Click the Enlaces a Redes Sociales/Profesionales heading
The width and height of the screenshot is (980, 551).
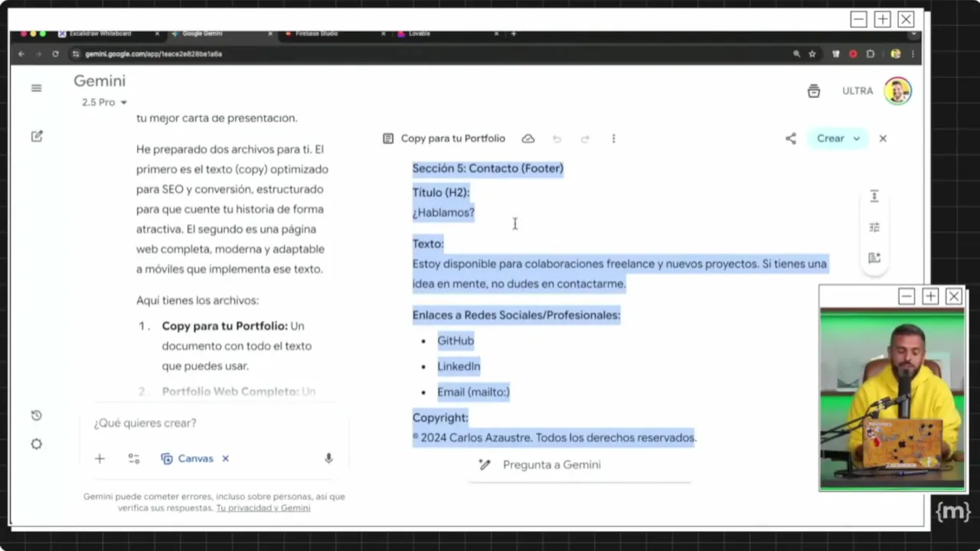[x=516, y=315]
